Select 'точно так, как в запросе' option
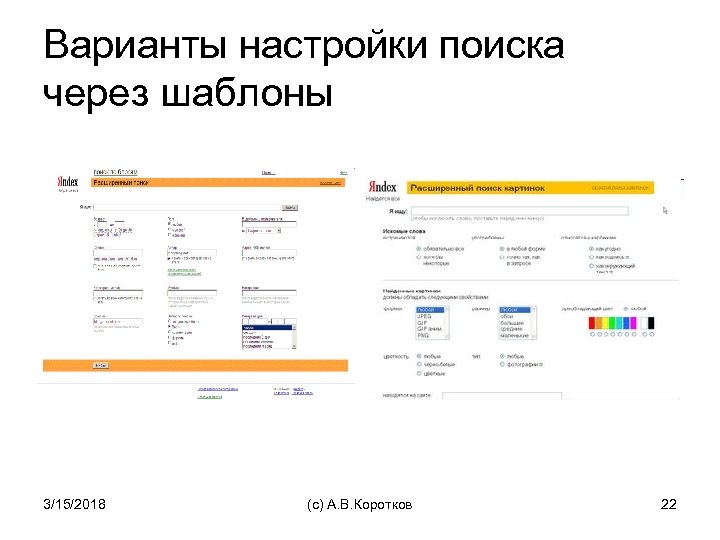 (x=502, y=257)
